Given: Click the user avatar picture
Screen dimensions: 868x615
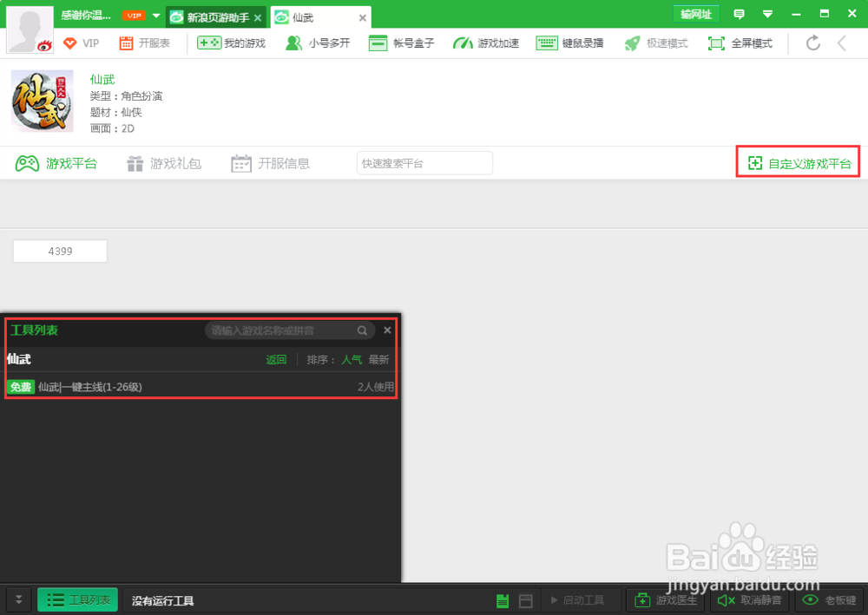Looking at the screenshot, I should pyautogui.click(x=30, y=29).
